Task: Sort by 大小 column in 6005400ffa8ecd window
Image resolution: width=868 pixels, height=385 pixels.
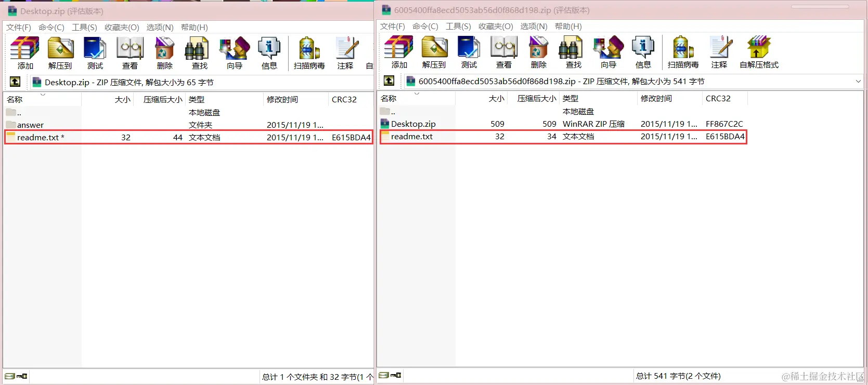Action: [x=482, y=98]
